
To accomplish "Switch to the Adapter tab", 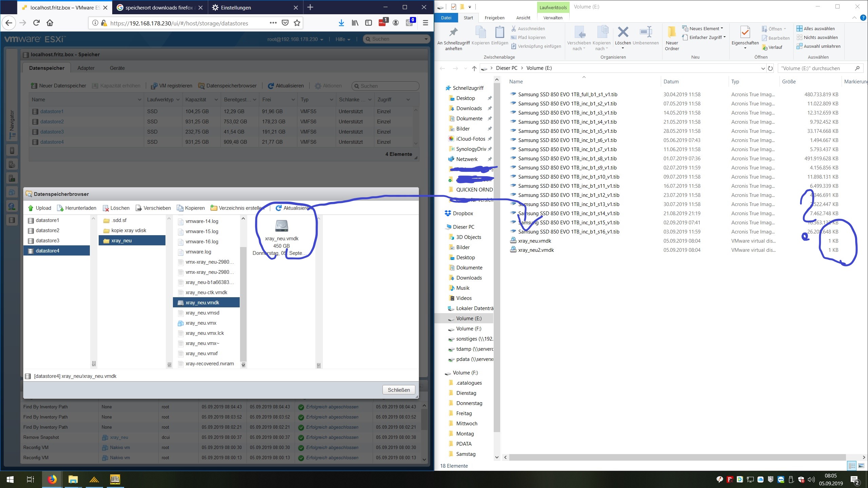I will [x=86, y=68].
